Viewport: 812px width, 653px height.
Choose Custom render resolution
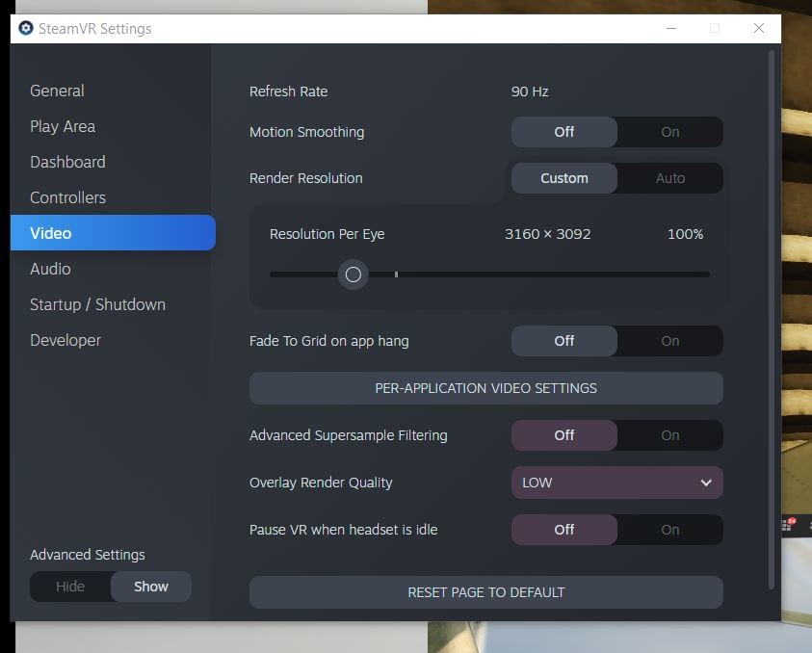tap(563, 178)
